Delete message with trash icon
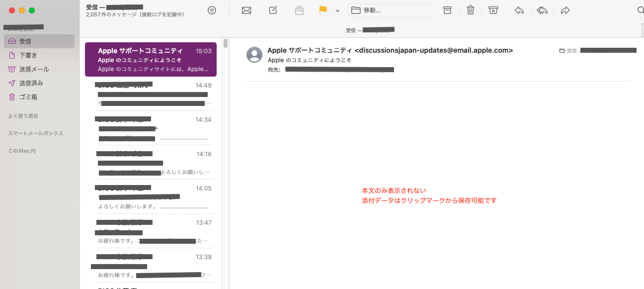The height and width of the screenshot is (289, 644). pos(471,10)
